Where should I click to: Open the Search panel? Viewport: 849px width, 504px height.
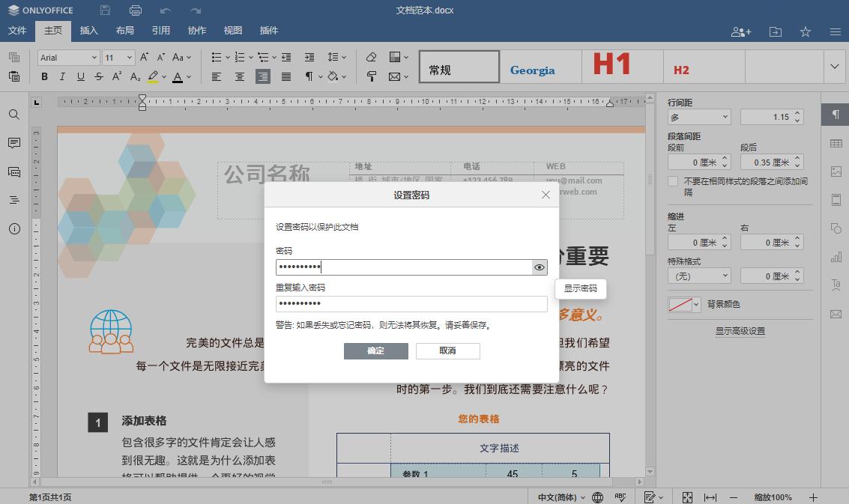pos(14,114)
